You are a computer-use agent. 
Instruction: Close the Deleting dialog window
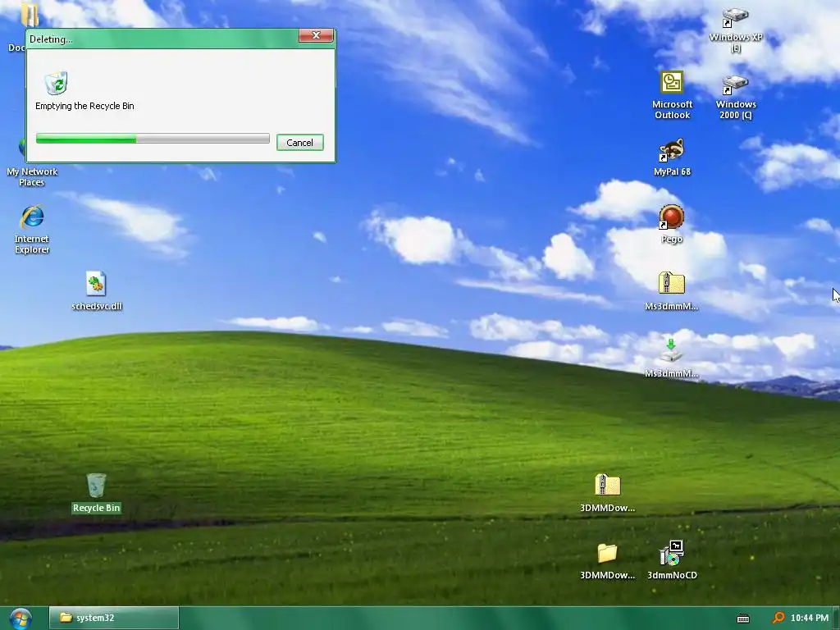(316, 35)
